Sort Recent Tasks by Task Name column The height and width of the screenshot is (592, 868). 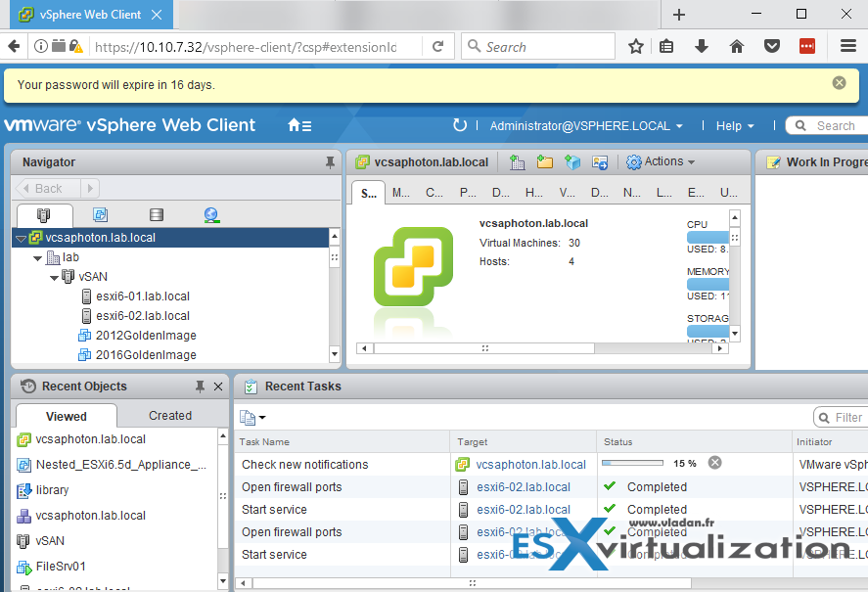pyautogui.click(x=343, y=441)
